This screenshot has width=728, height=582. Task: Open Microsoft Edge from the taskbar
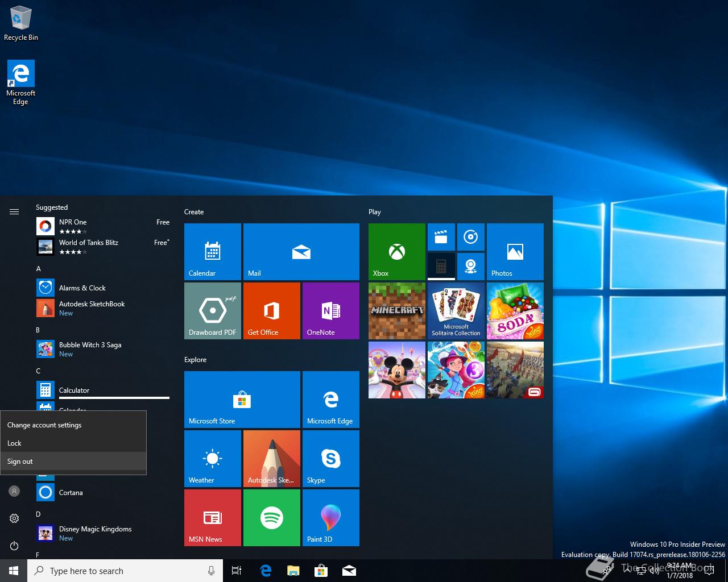coord(266,571)
